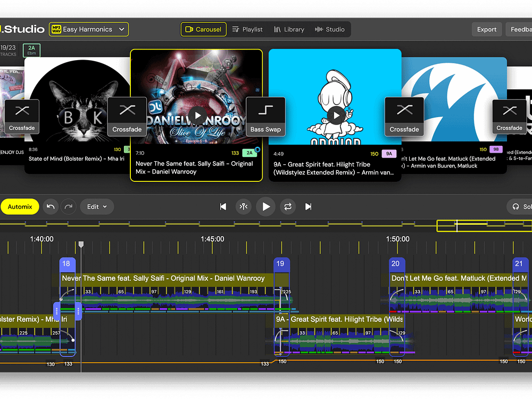Viewport: 532px width, 399px height.
Task: Open the Playlist tab
Action: point(247,29)
